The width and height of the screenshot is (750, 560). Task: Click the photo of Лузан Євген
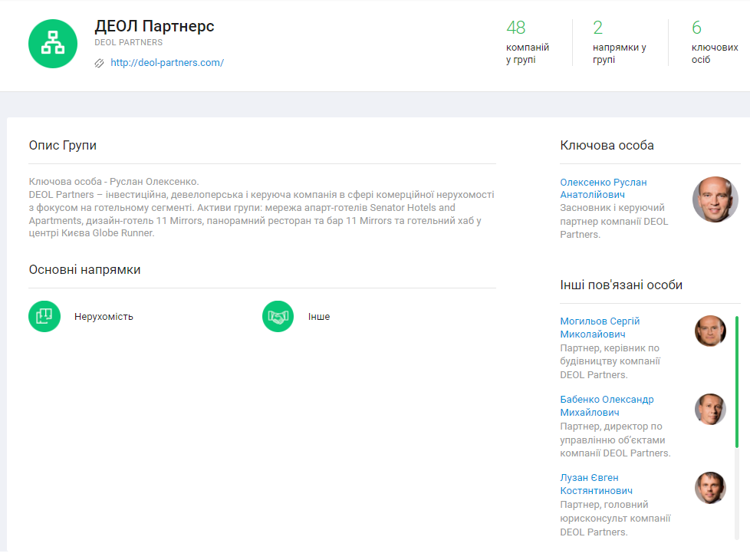click(710, 487)
